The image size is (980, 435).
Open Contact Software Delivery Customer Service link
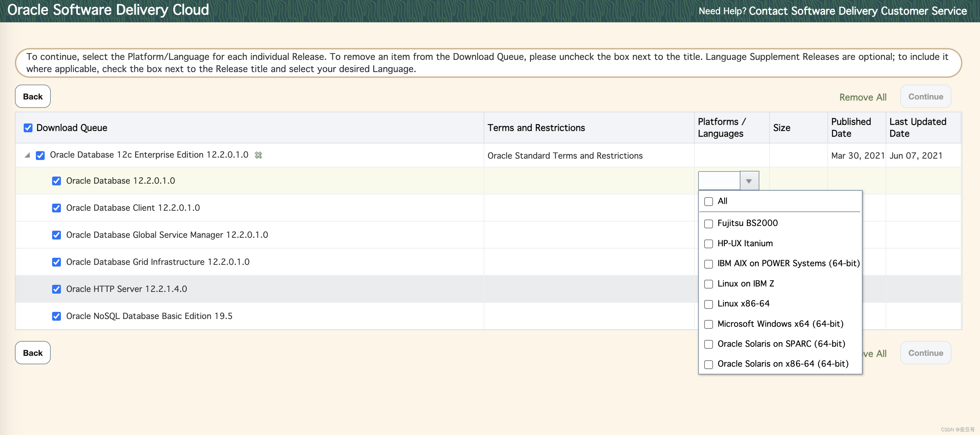coord(857,11)
